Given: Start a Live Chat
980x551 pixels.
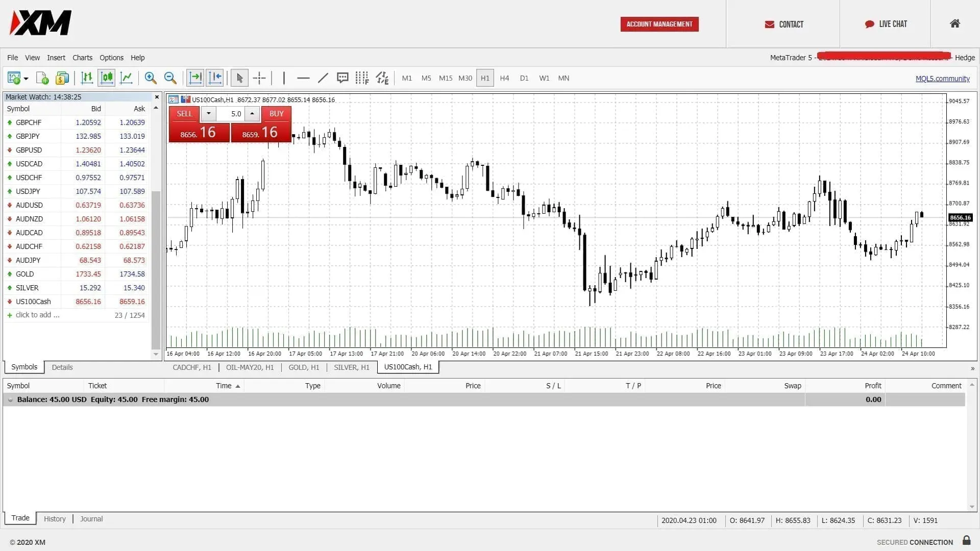Looking at the screenshot, I should (x=886, y=24).
